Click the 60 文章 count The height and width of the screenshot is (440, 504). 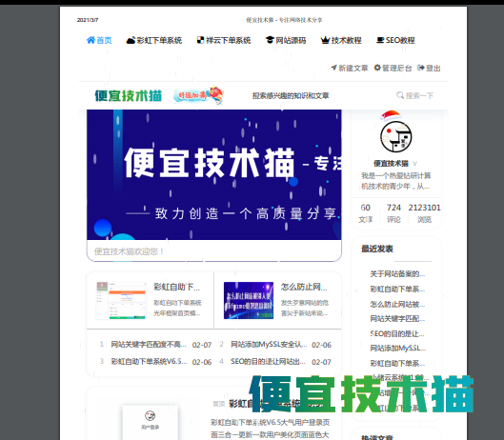[x=366, y=213]
